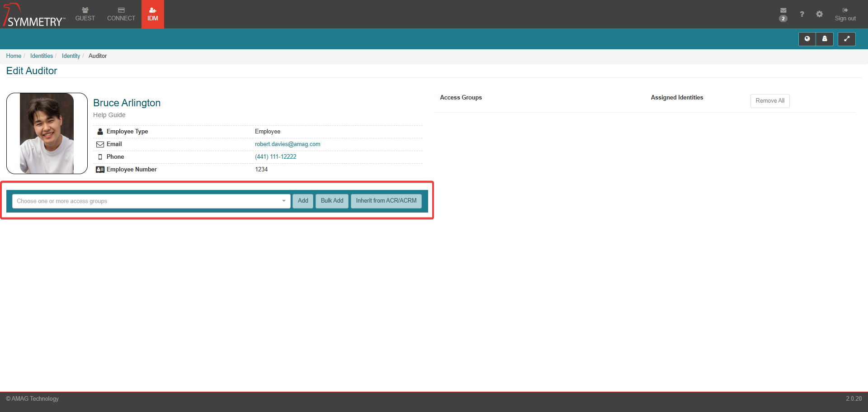The image size is (868, 412).
Task: Click the Remove All button
Action: [x=769, y=101]
